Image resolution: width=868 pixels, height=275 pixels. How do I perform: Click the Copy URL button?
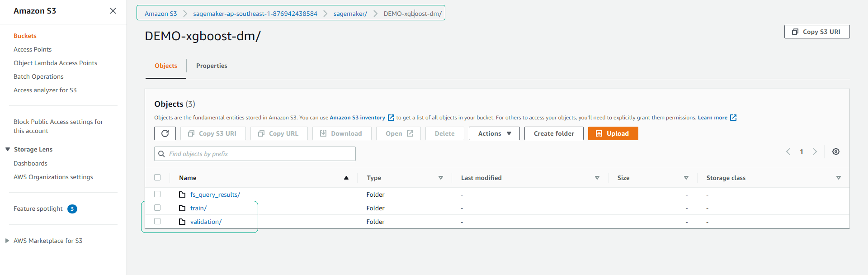pos(279,133)
